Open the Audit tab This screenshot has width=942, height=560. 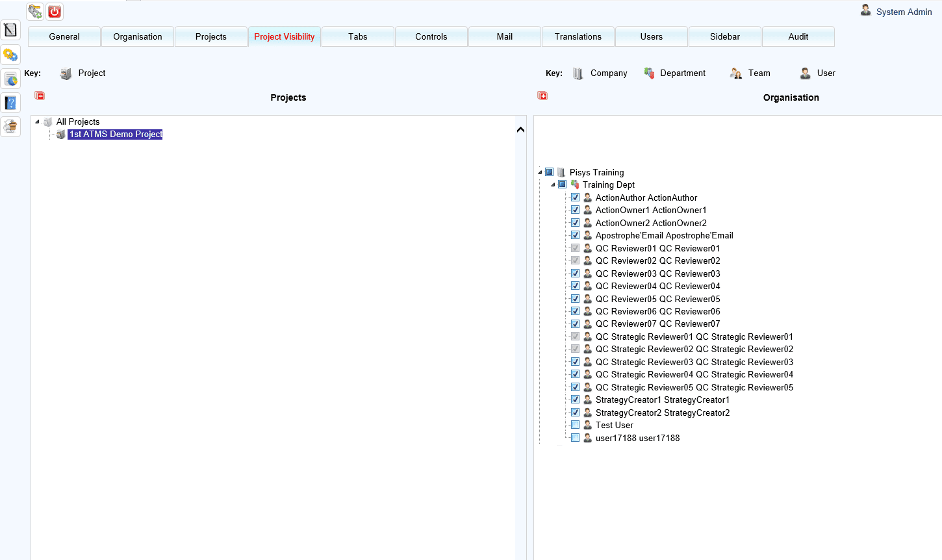(x=798, y=36)
